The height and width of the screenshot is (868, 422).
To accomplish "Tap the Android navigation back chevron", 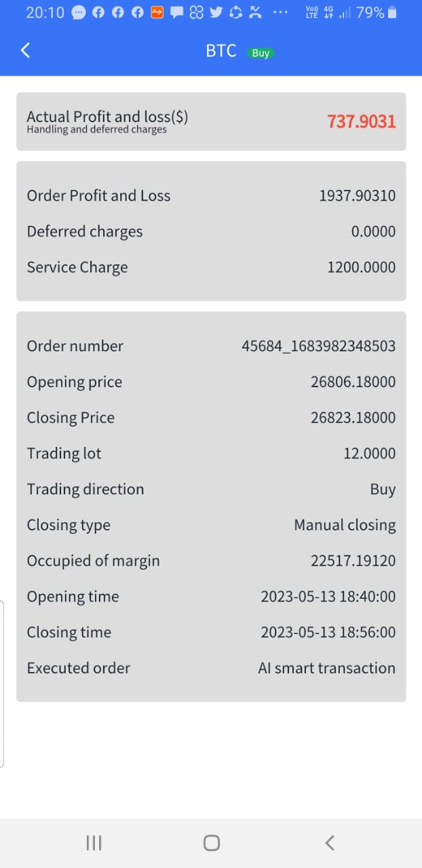I will point(330,843).
